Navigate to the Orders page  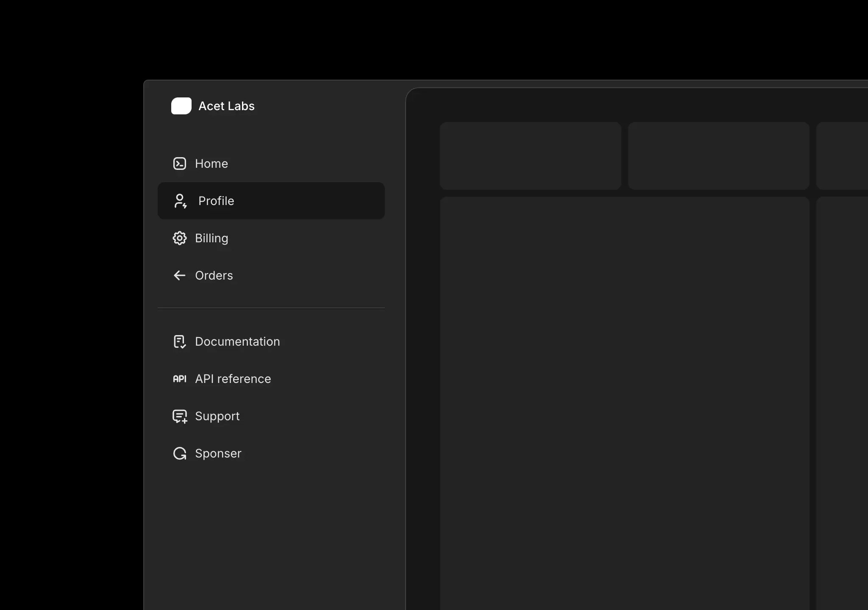click(214, 275)
